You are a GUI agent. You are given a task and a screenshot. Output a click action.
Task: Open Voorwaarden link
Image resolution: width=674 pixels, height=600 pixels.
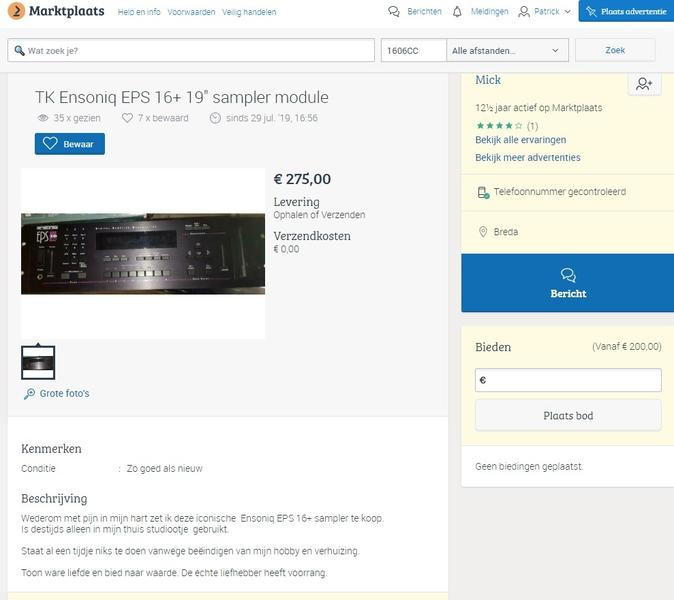pyautogui.click(x=191, y=12)
